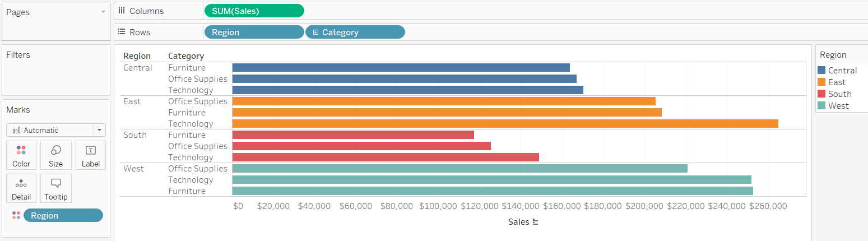Open the Pages shelf dropdown arrow
The image size is (868, 241).
coord(103,12)
